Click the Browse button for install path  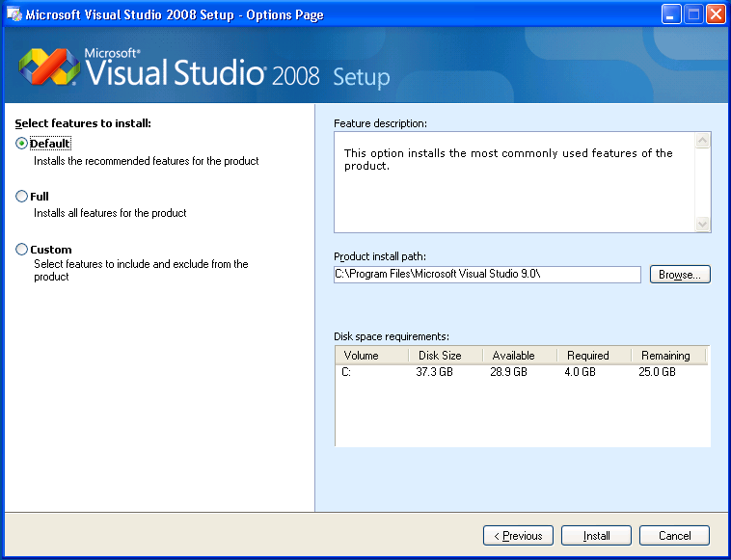(680, 275)
